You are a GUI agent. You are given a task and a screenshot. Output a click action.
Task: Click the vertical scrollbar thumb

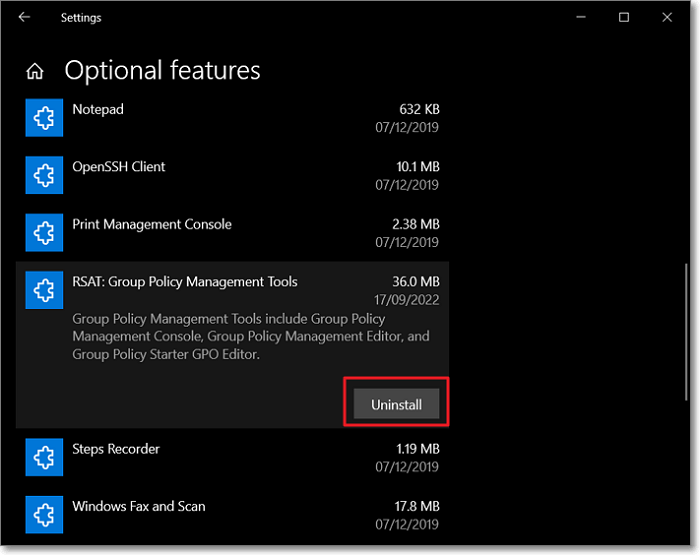[686, 332]
